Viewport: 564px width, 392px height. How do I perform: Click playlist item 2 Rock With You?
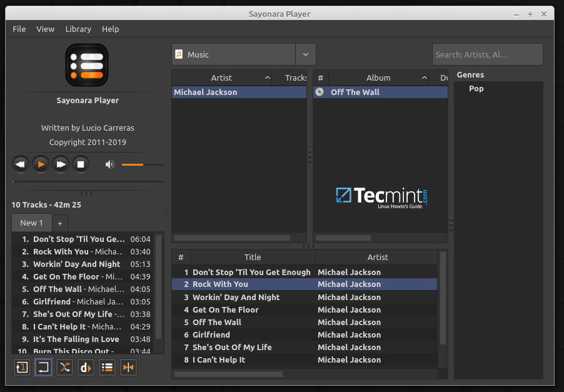coord(83,252)
